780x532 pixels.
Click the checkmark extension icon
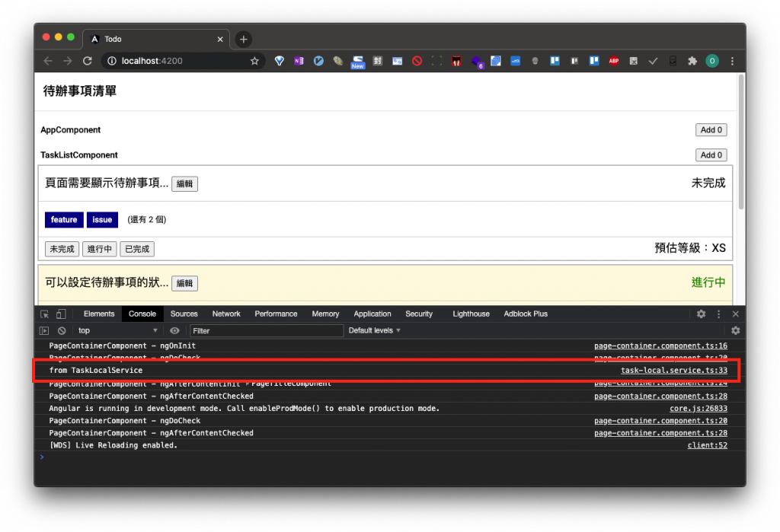pos(653,61)
